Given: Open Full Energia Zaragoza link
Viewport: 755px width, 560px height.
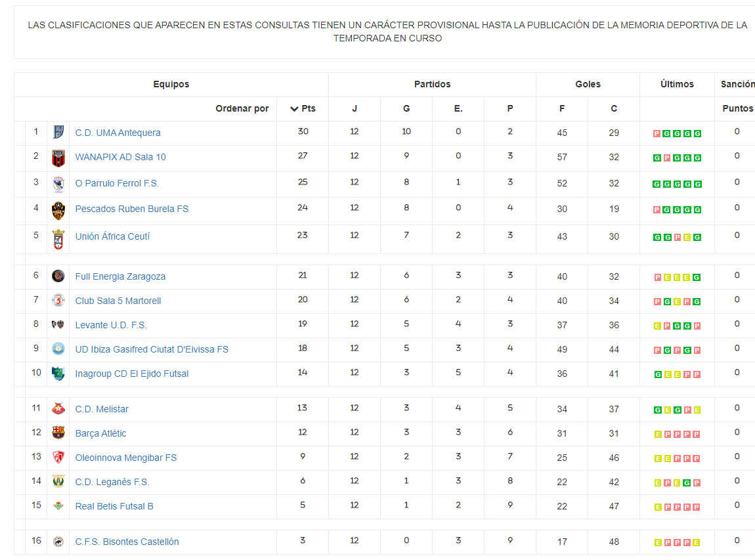Looking at the screenshot, I should pyautogui.click(x=120, y=276).
